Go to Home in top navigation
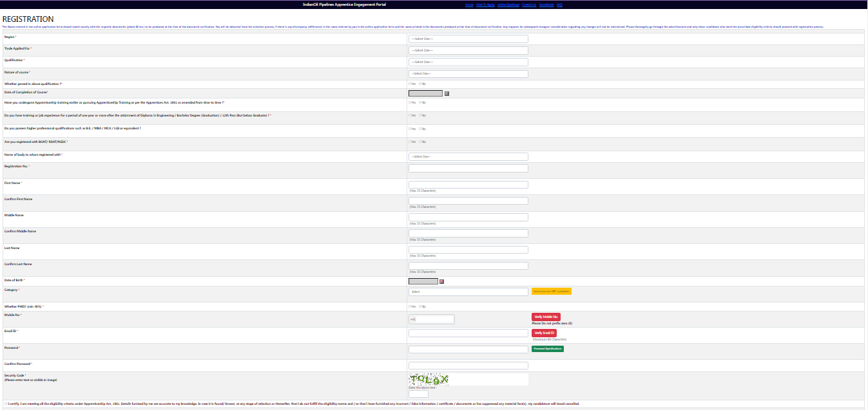868x410 pixels. point(469,5)
